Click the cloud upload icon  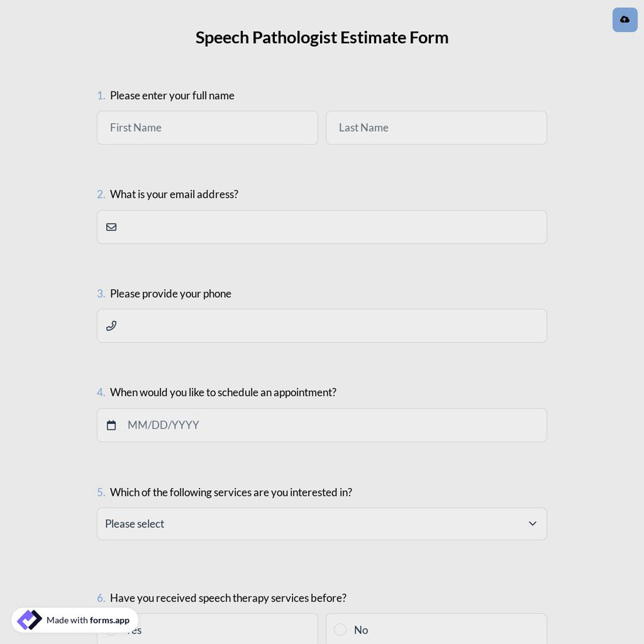tap(625, 19)
